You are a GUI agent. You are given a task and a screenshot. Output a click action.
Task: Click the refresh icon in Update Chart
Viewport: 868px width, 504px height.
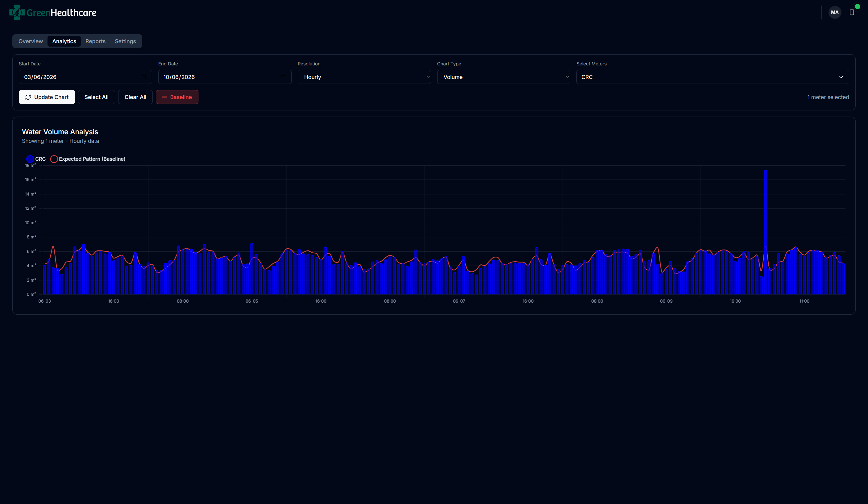(28, 97)
